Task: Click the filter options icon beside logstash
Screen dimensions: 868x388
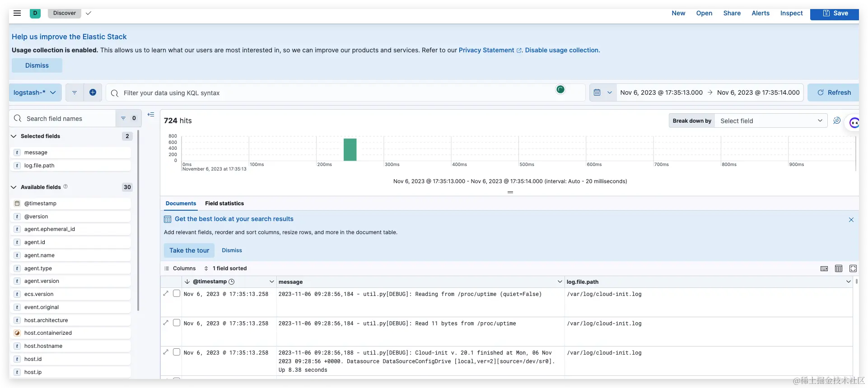Action: click(x=75, y=92)
